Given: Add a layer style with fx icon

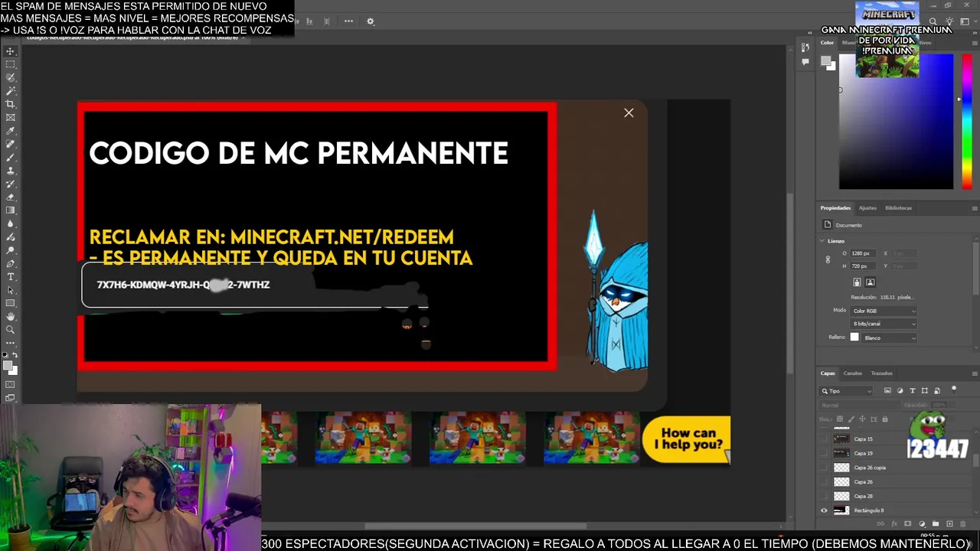Looking at the screenshot, I should (x=894, y=523).
